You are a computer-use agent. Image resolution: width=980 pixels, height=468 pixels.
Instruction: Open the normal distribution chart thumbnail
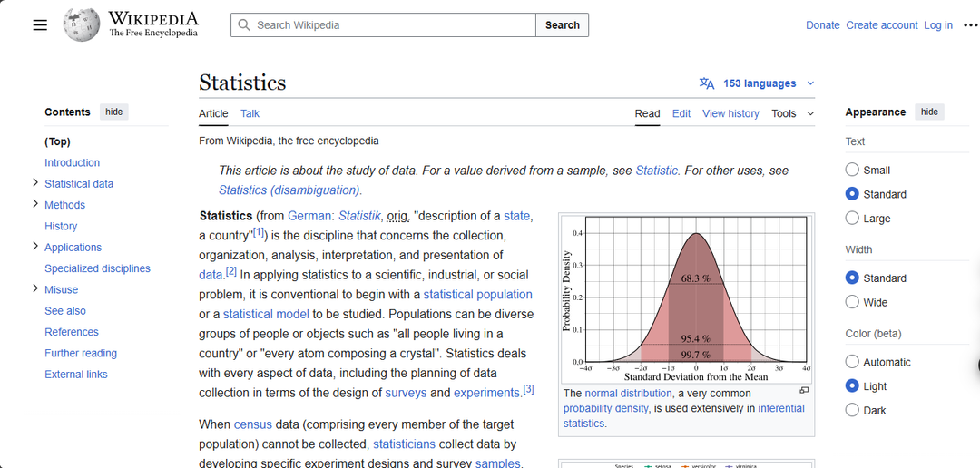click(686, 299)
